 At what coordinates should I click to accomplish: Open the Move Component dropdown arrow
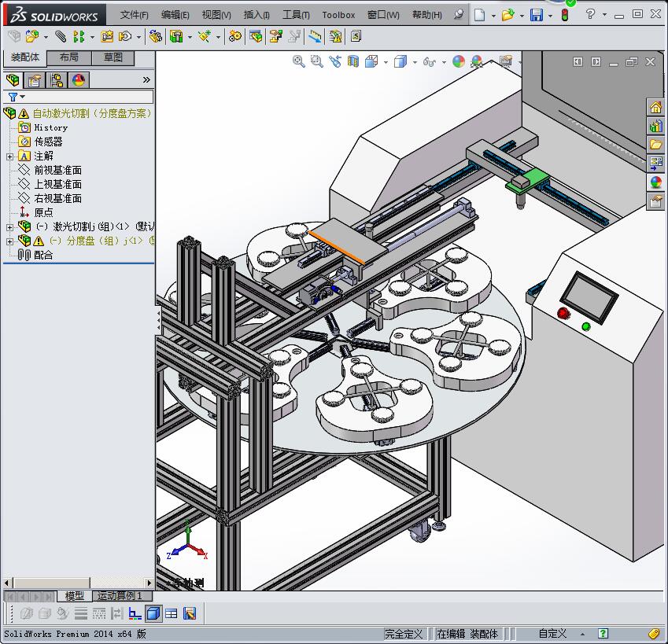[x=139, y=38]
